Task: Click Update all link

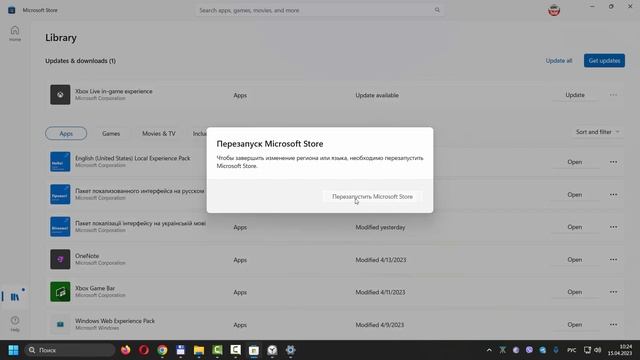Action: (x=559, y=60)
